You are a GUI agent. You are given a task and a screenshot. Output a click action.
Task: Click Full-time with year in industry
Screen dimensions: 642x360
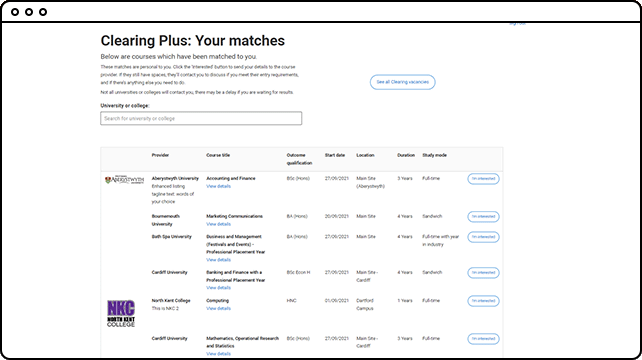441,240
